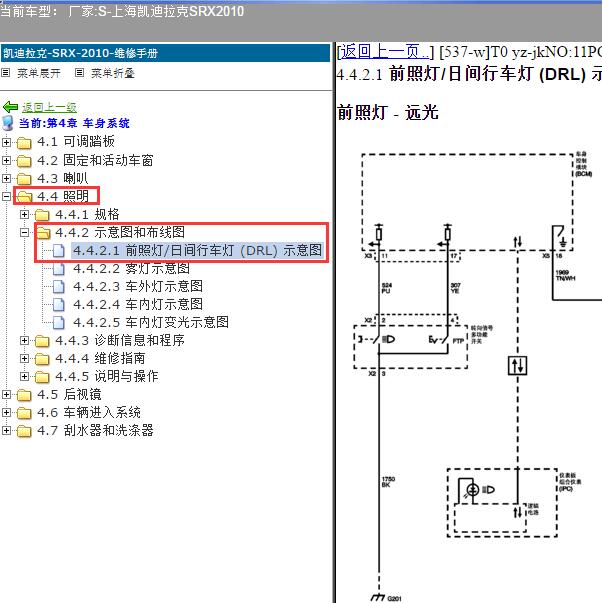Select the 4.4 照明 folder label
Screen dimensions: 602x603
[63, 197]
